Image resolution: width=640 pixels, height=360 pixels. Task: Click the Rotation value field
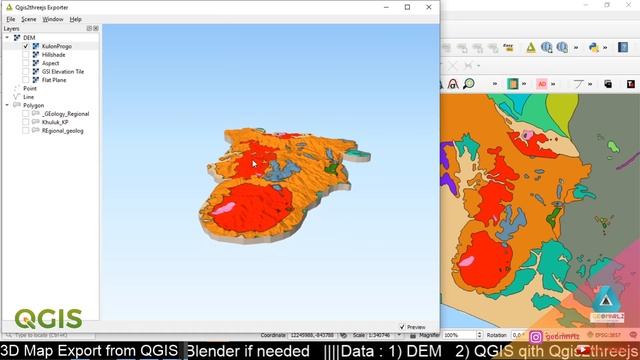click(x=518, y=335)
